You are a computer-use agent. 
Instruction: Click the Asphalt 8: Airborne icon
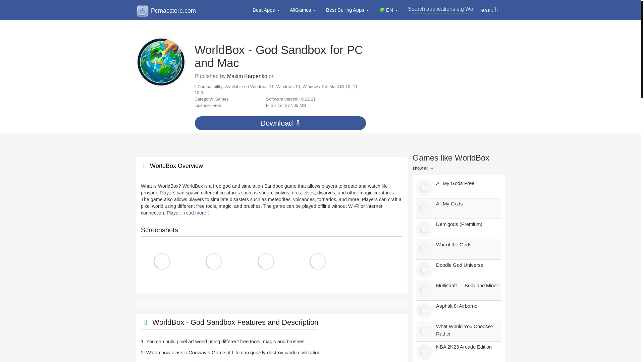coord(424,310)
